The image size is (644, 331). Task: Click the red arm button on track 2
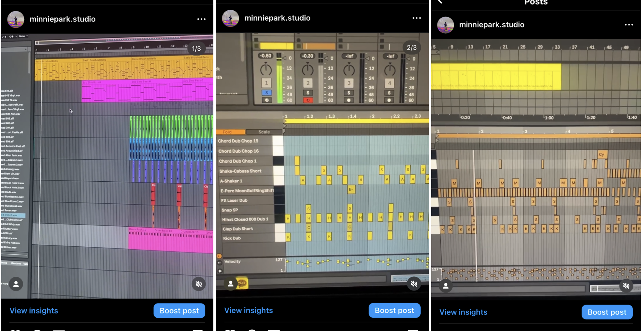pos(308,100)
